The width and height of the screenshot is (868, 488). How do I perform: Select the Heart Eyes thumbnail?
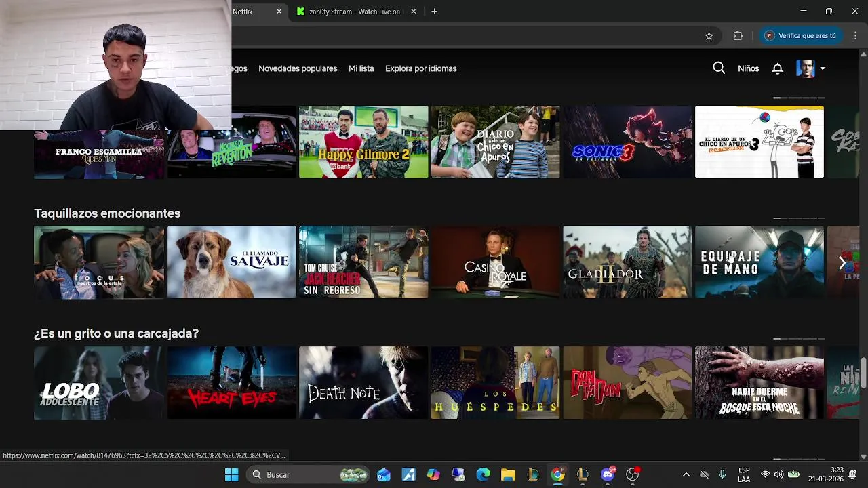(x=232, y=383)
